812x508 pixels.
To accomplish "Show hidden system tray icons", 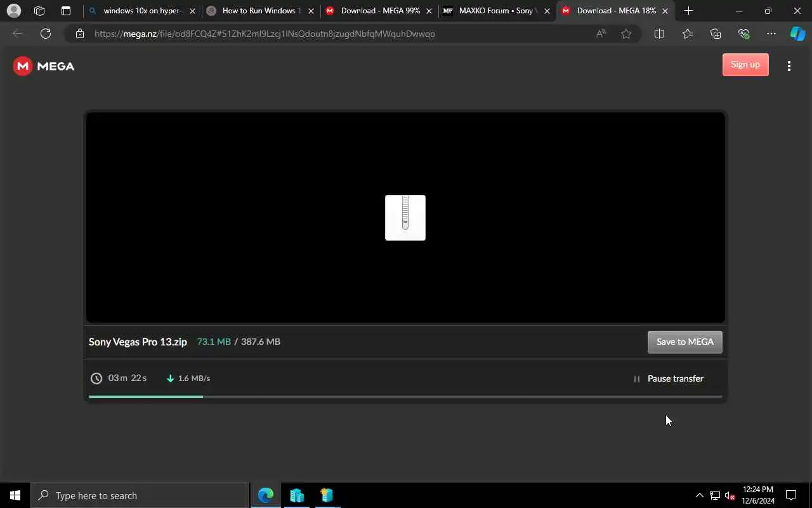I will tap(699, 495).
